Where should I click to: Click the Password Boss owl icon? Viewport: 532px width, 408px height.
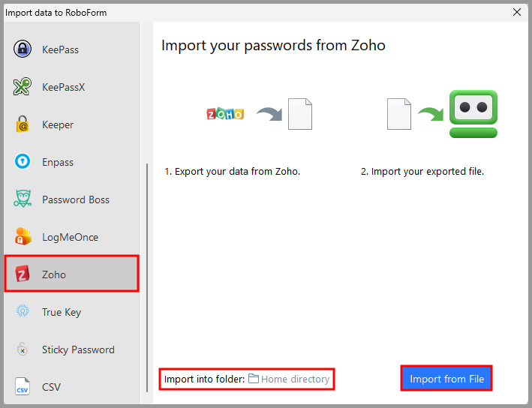coord(23,199)
